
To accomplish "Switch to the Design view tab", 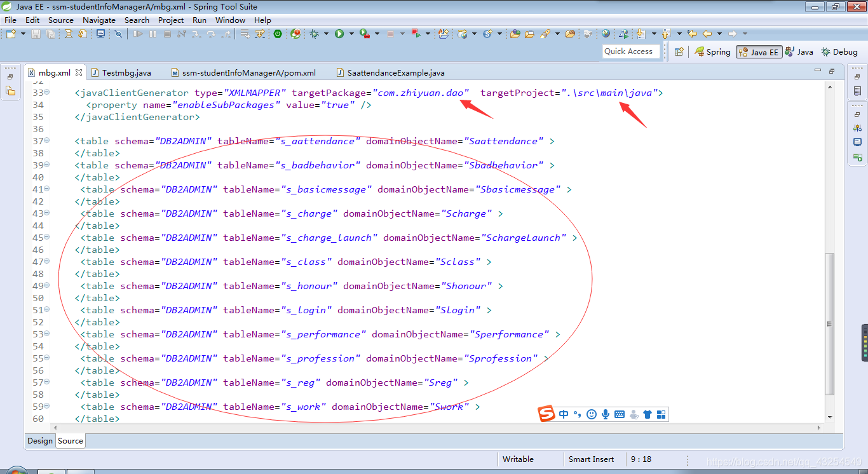I will (40, 440).
